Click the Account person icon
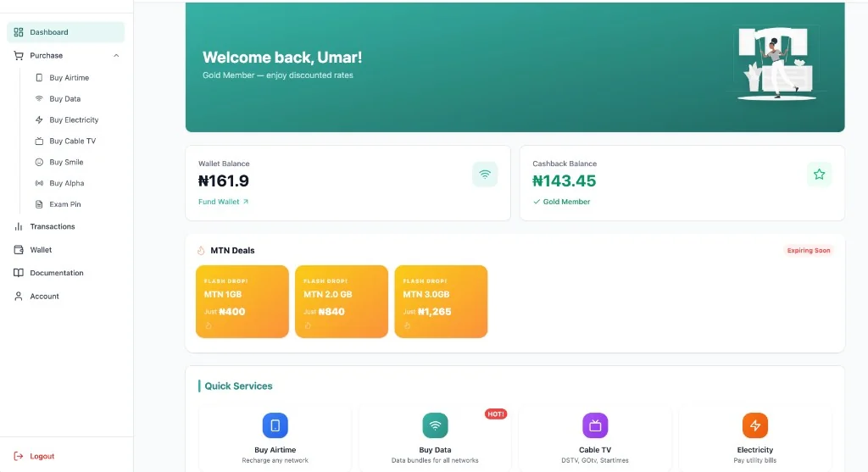 (19, 296)
